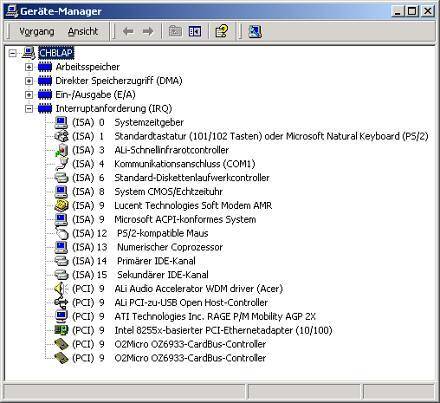Click the back arrow toolbar icon

(x=128, y=32)
